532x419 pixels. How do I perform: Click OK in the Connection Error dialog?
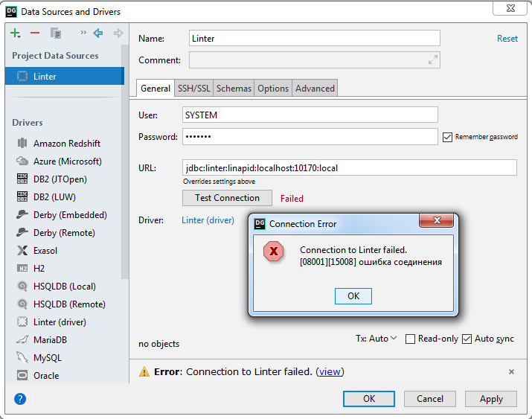[x=353, y=296]
